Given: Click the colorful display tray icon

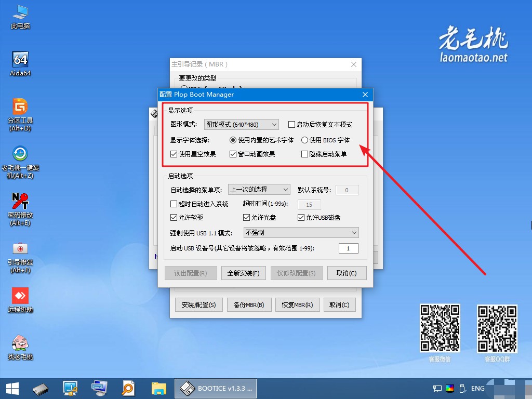Looking at the screenshot, I should click(x=450, y=389).
